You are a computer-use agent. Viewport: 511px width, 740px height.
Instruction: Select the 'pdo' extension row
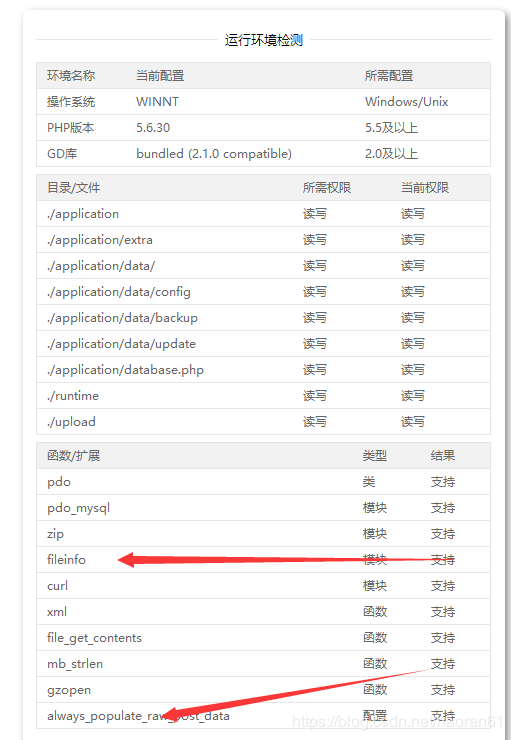click(263, 482)
